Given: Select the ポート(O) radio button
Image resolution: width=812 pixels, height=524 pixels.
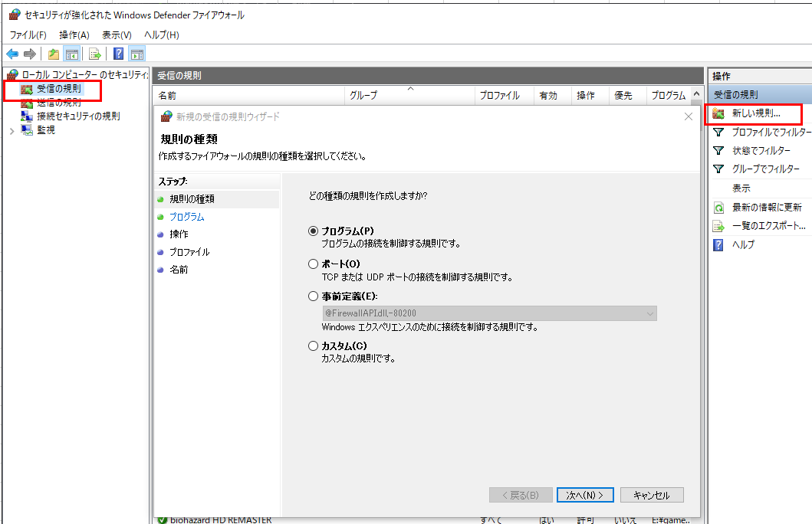Looking at the screenshot, I should pos(313,264).
